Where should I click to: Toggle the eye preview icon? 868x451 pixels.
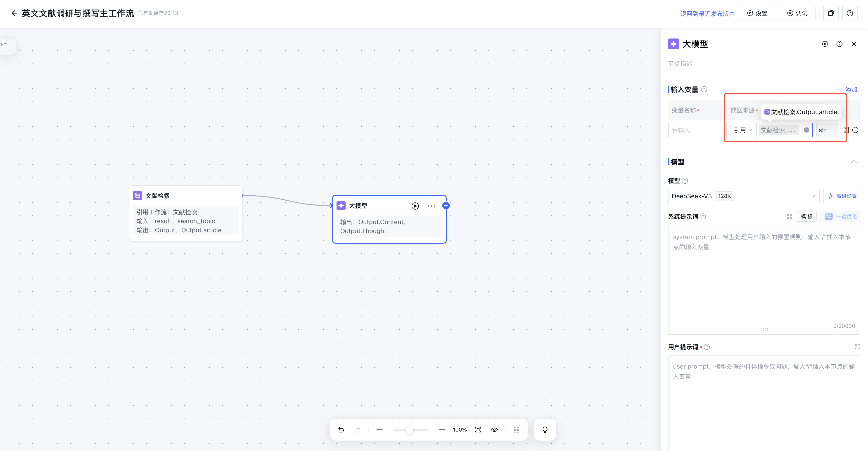tap(494, 429)
